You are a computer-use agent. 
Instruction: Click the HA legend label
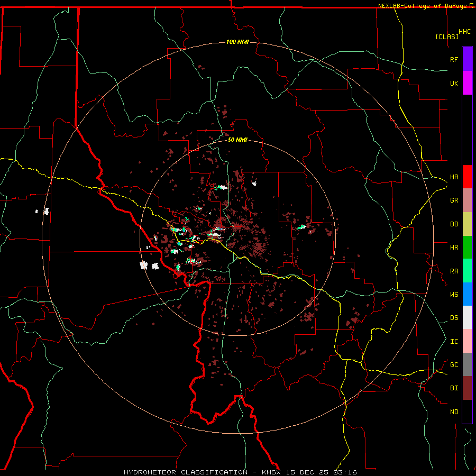pyautogui.click(x=454, y=177)
